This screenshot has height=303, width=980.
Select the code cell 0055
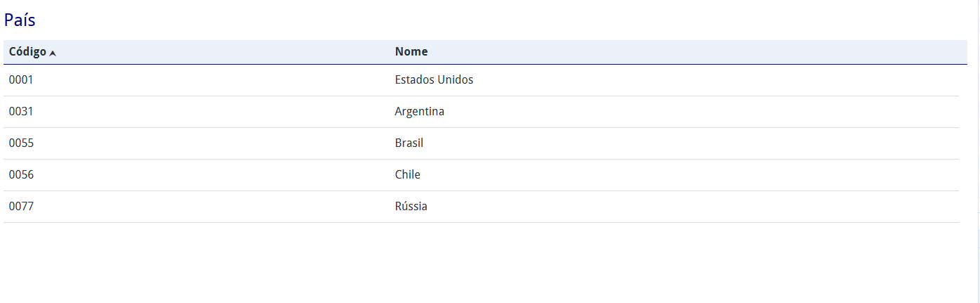21,143
